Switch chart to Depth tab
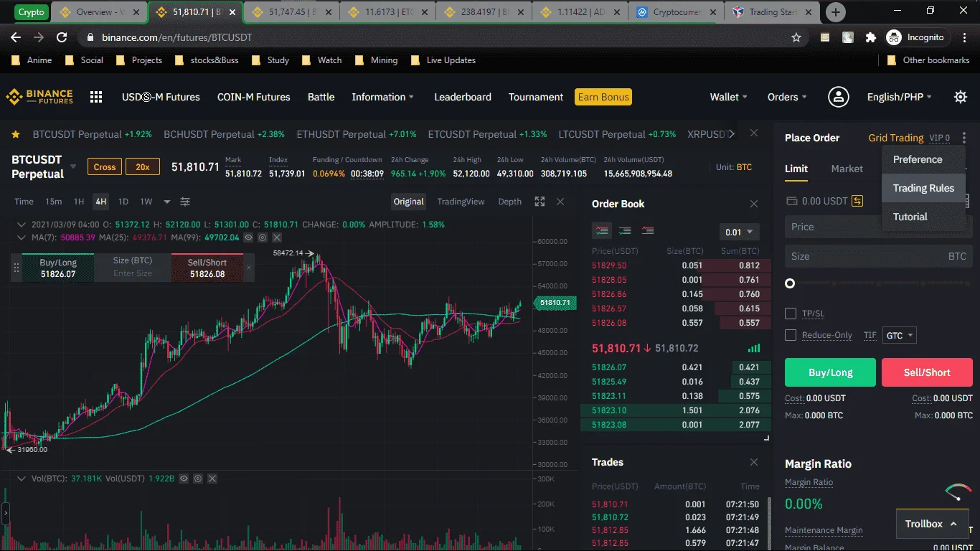Image resolution: width=980 pixels, height=551 pixels. [510, 202]
